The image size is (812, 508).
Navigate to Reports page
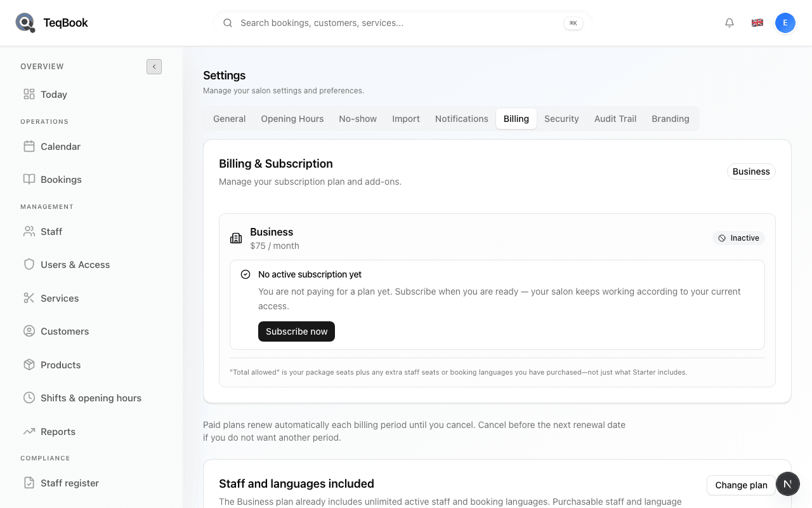click(x=91, y=432)
